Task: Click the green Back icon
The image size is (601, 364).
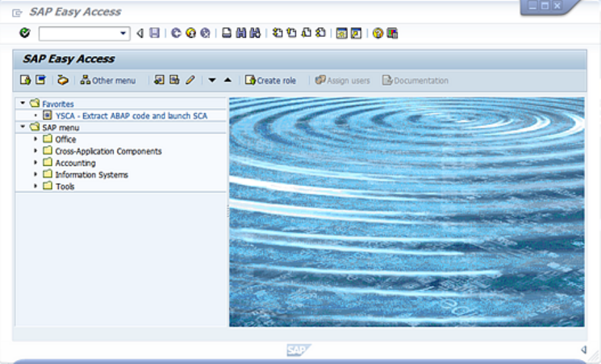Action: pyautogui.click(x=176, y=33)
